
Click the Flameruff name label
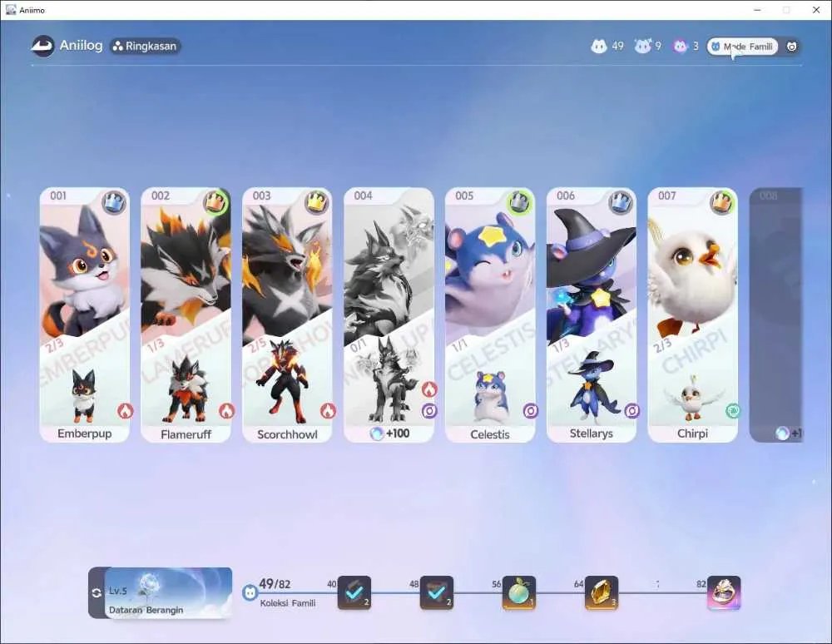pos(186,434)
